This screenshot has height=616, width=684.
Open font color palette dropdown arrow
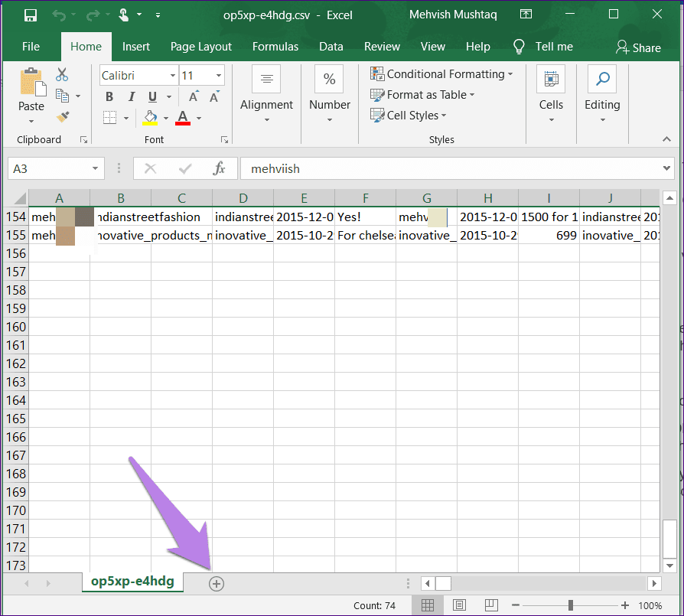[x=199, y=118]
